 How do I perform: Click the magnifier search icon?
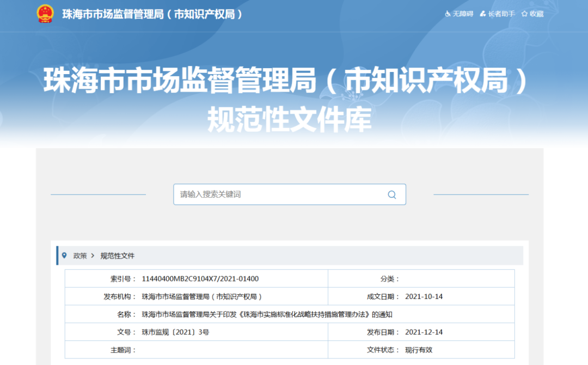391,194
